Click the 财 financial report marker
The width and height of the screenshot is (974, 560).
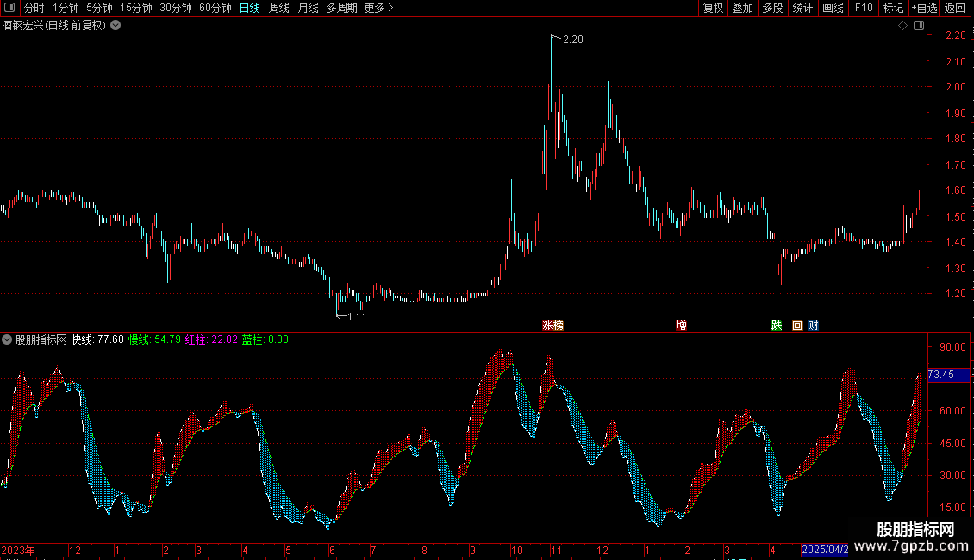(813, 326)
